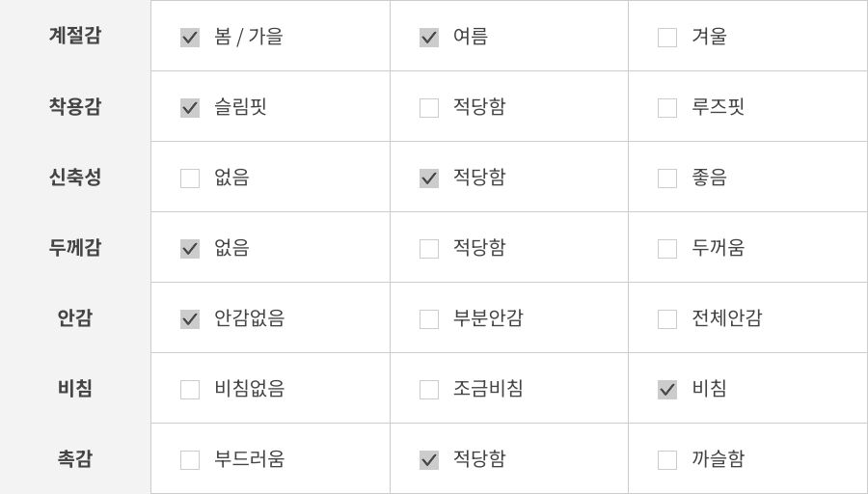This screenshot has width=868, height=494.
Task: Uncheck 적당함 in the 신축성 row
Action: [429, 178]
